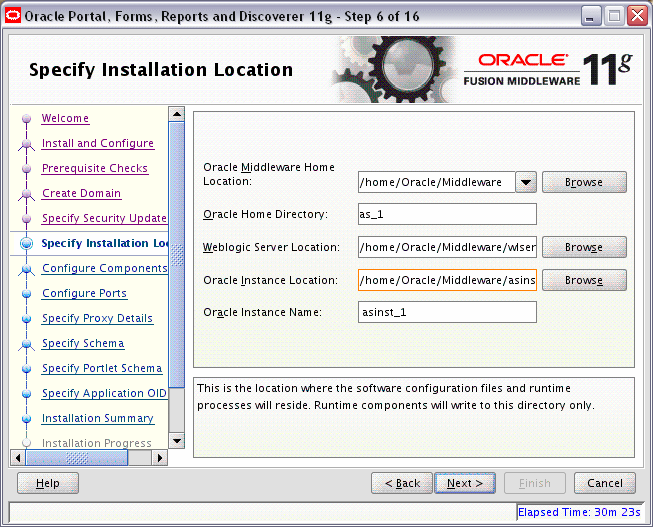Image resolution: width=653 pixels, height=527 pixels.
Task: Click the Installation Progress step label
Action: click(x=97, y=443)
